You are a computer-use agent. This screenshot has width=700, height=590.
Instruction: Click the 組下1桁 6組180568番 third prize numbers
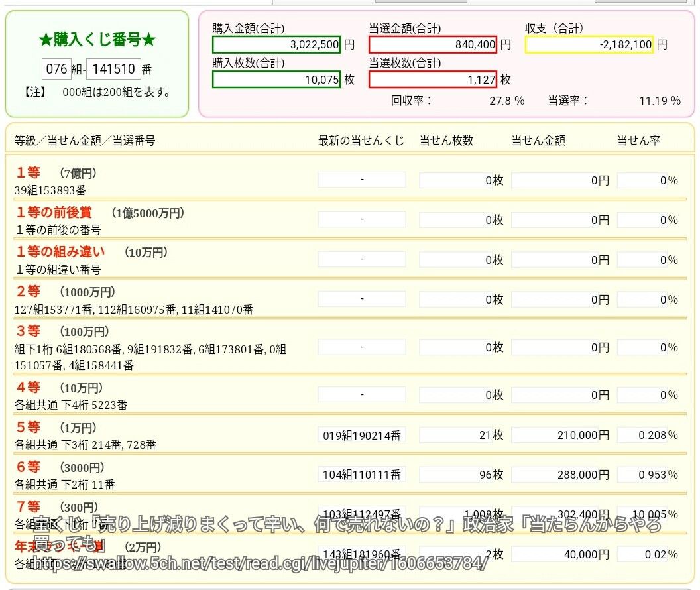point(150,357)
